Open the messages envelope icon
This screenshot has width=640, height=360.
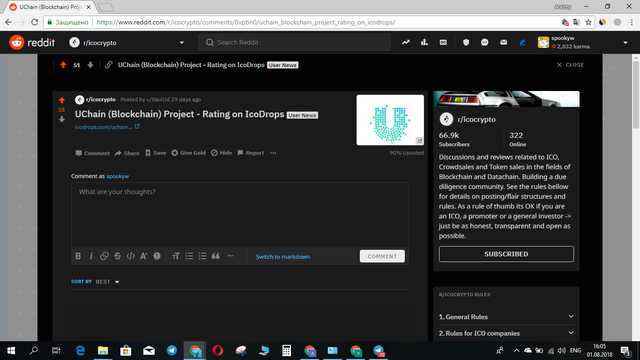tap(503, 42)
